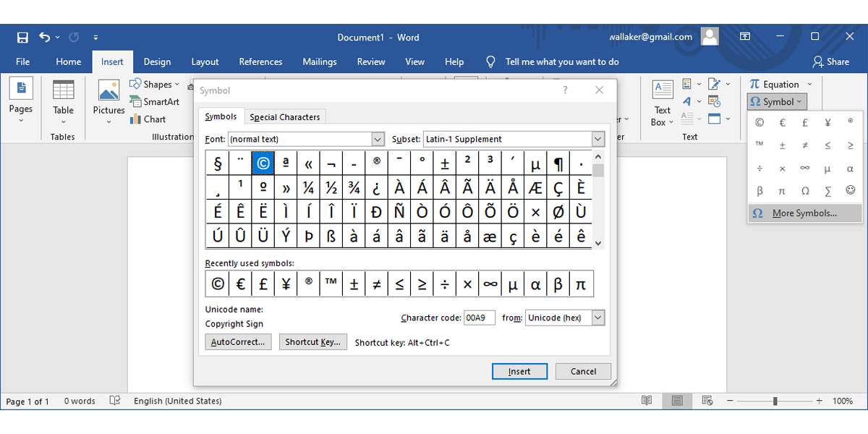Switch to Read Mode view
The image size is (868, 434).
[647, 400]
